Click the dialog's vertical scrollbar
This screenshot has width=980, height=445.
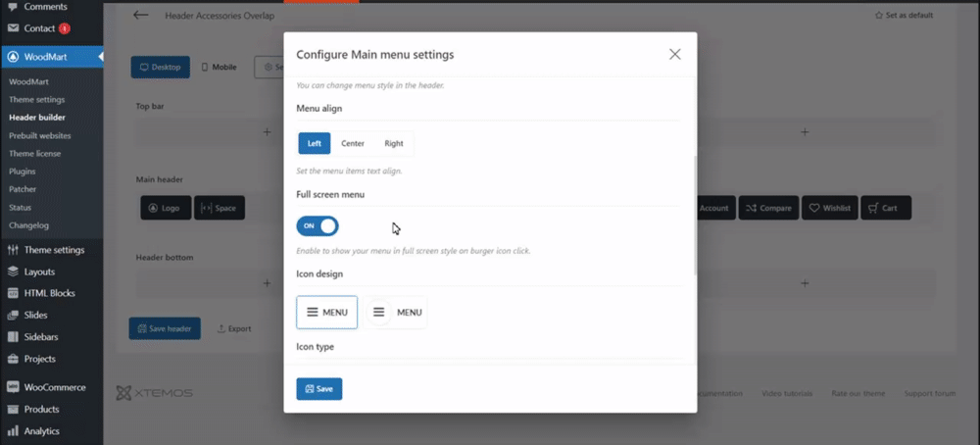point(695,216)
